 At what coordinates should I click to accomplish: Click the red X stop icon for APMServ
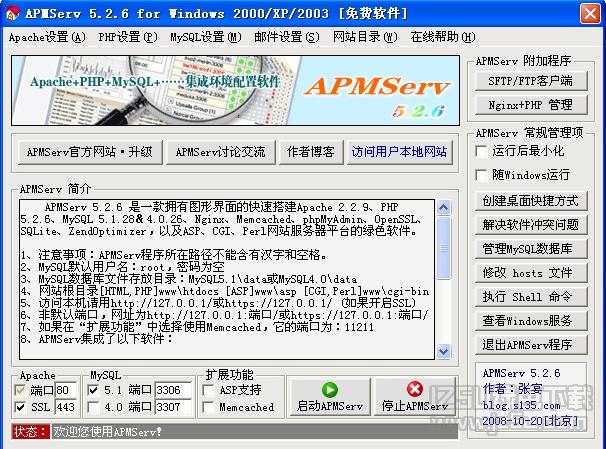point(415,389)
